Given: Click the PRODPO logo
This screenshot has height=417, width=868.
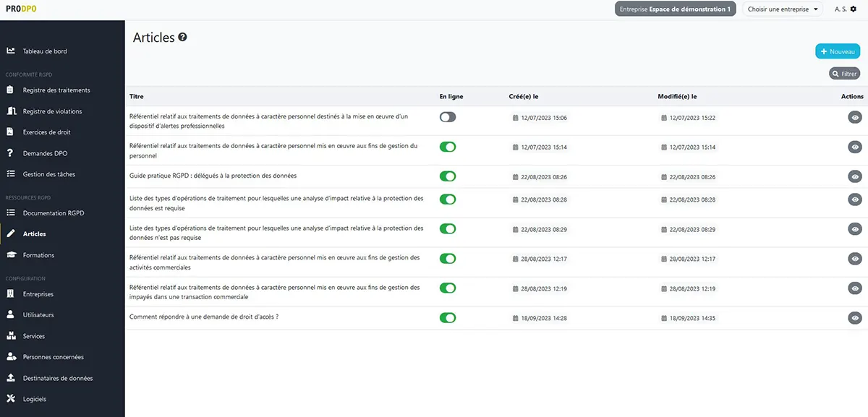Looking at the screenshot, I should (20, 9).
